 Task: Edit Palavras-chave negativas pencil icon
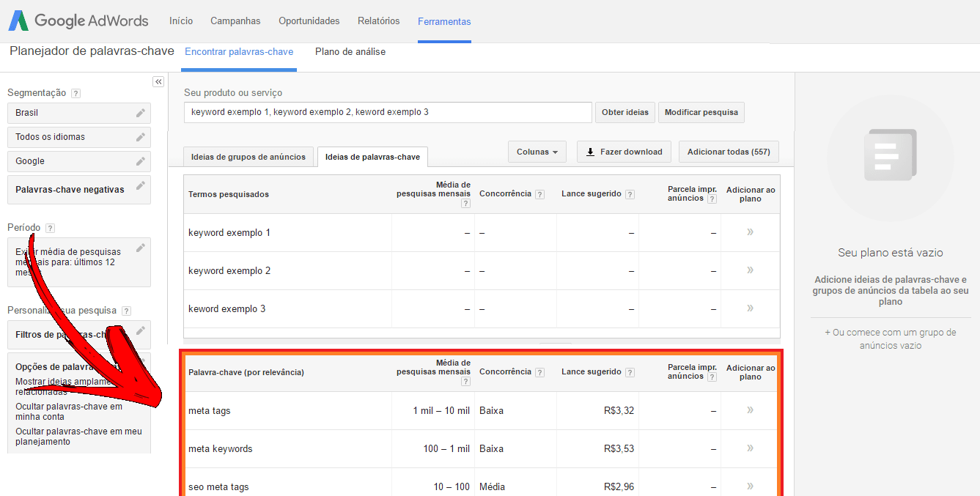pos(141,185)
